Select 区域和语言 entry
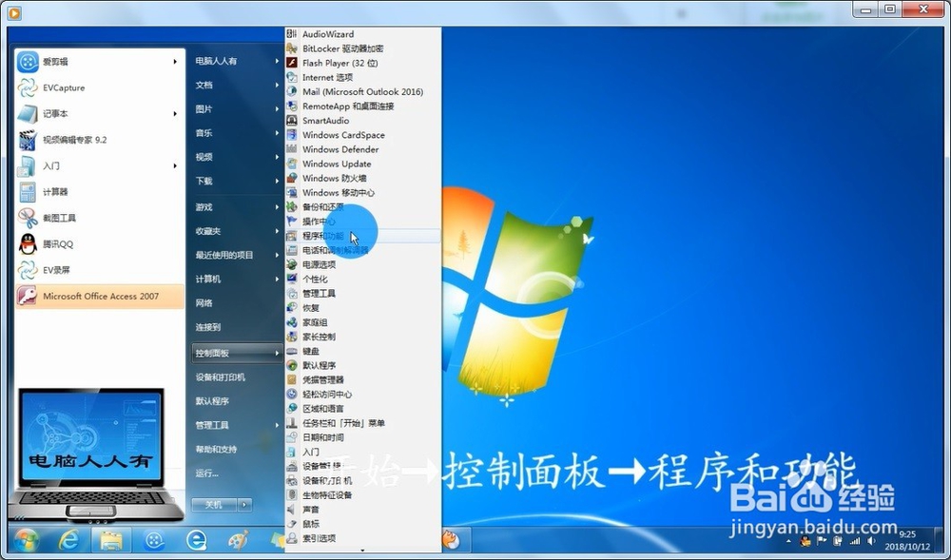The width and height of the screenshot is (951, 560). point(362,409)
